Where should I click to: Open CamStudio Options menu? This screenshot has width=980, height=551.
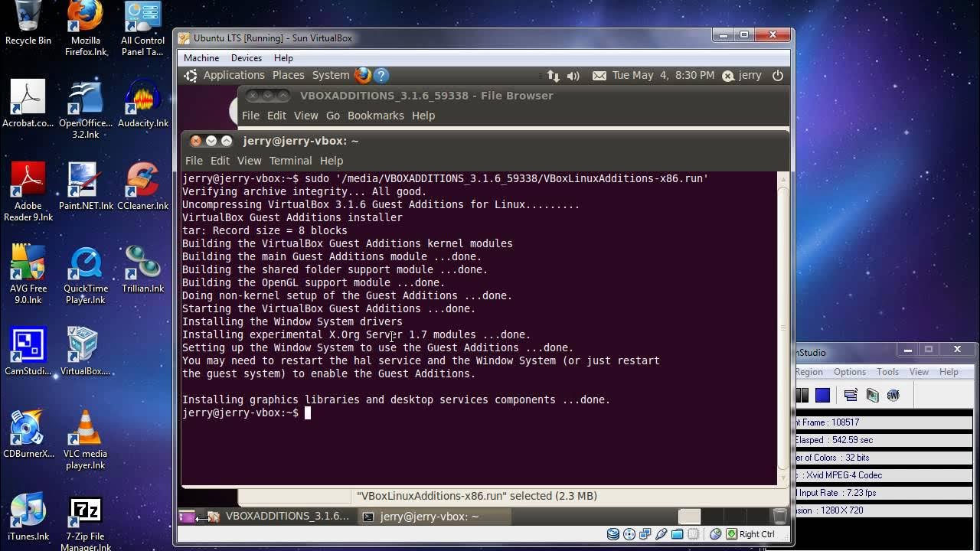(x=850, y=372)
